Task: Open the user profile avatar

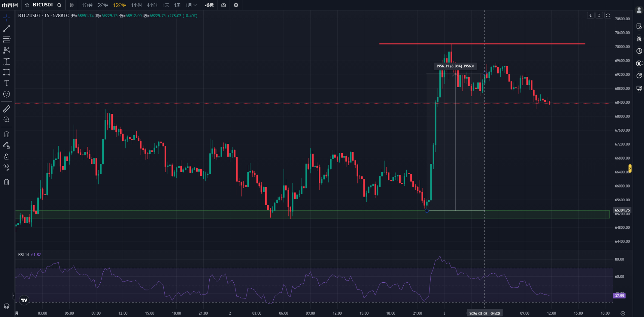Action: (639, 10)
